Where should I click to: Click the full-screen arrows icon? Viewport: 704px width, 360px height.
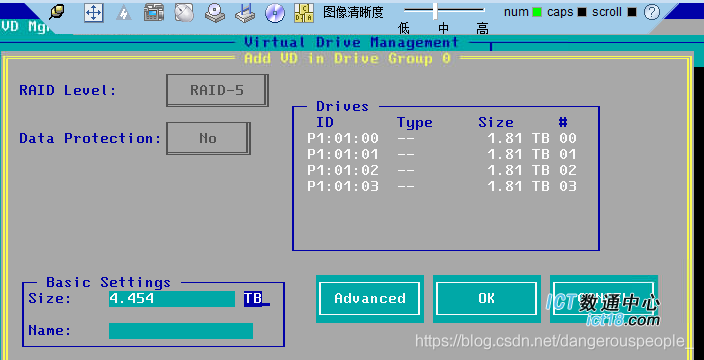click(x=93, y=13)
